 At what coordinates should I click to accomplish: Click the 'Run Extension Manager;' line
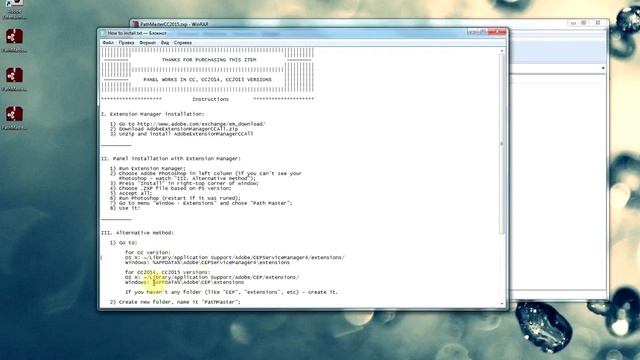tap(148, 168)
